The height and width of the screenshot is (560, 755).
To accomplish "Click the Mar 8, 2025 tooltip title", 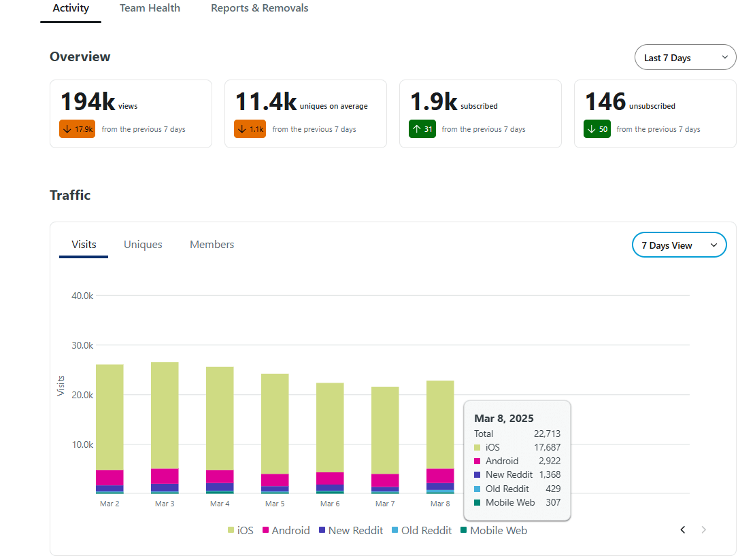I will coord(503,418).
